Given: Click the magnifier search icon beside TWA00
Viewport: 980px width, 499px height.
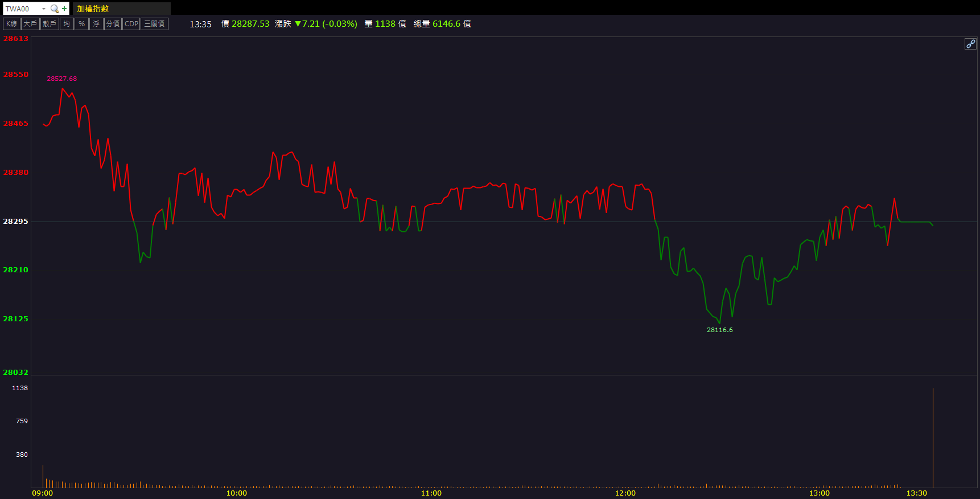Looking at the screenshot, I should [x=55, y=9].
